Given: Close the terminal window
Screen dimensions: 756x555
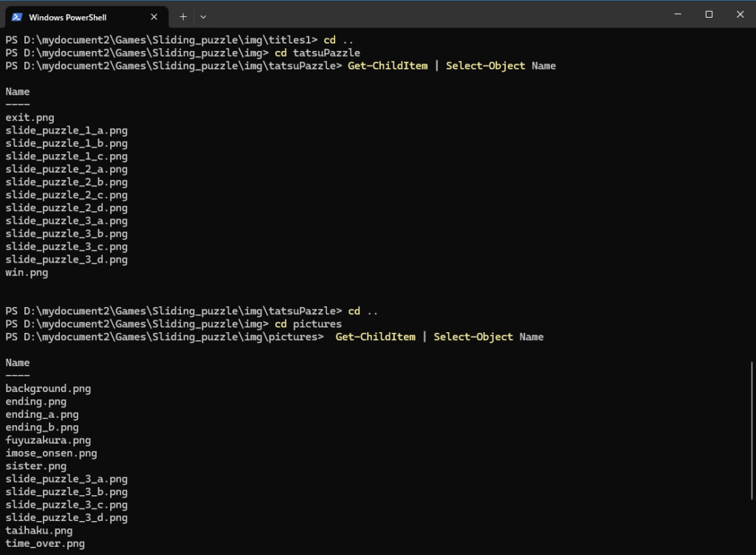Looking at the screenshot, I should tap(740, 14).
